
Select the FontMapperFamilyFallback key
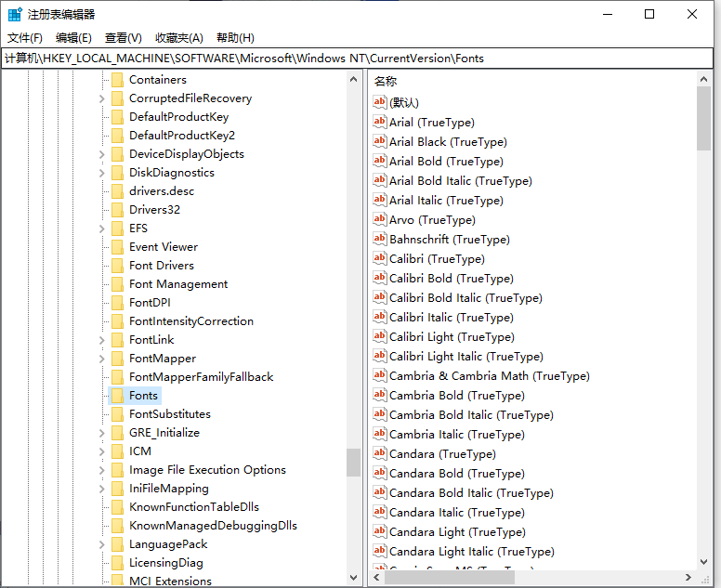tap(202, 377)
